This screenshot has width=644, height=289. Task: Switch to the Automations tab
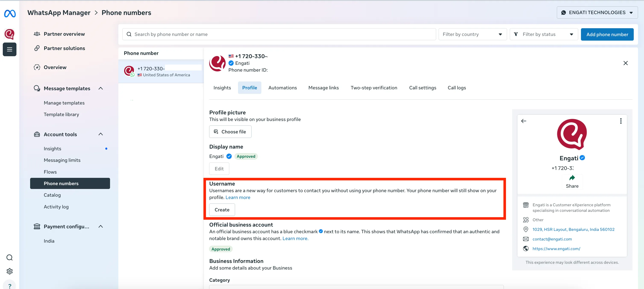click(282, 88)
